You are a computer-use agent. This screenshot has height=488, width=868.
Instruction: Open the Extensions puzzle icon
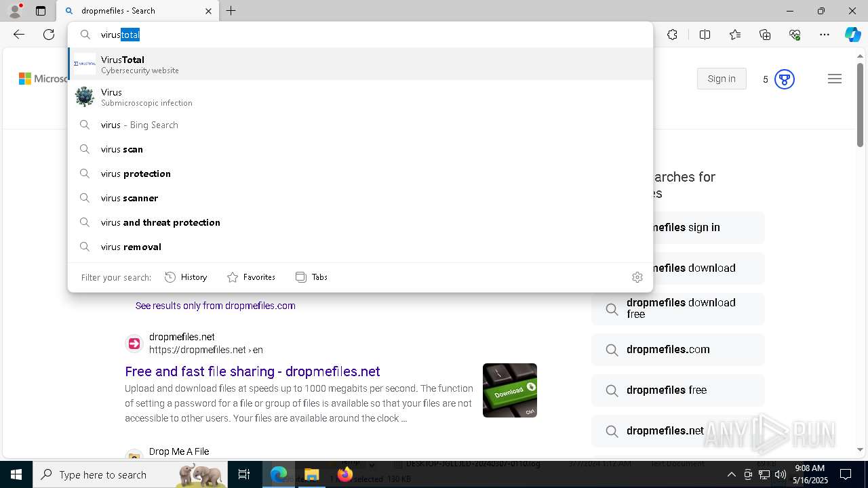pos(672,35)
